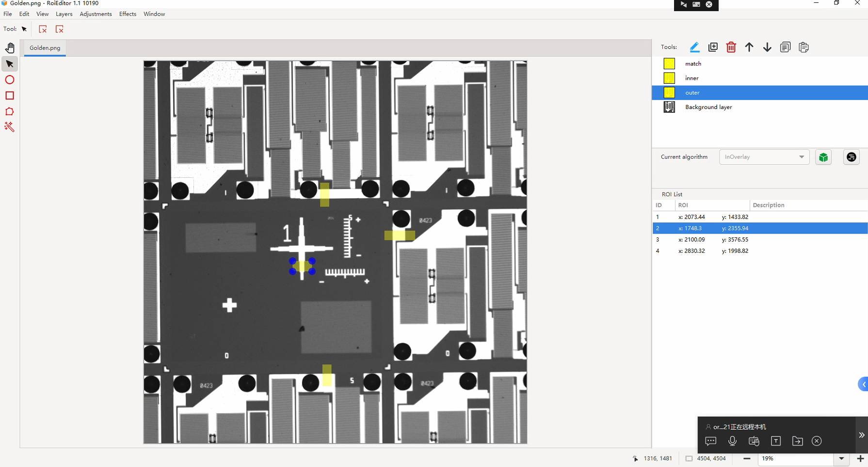Viewport: 868px width, 467px height.
Task: Click the green cube algorithm button
Action: [823, 157]
